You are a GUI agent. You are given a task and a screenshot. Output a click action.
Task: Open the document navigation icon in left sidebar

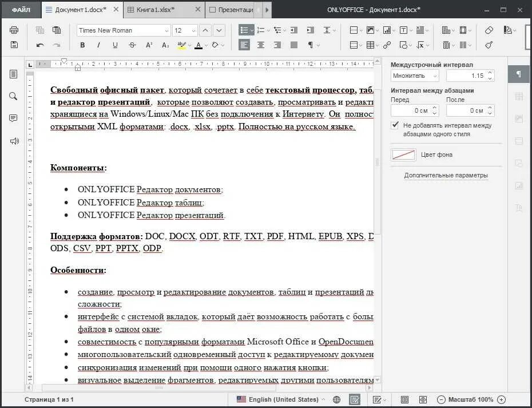point(13,74)
